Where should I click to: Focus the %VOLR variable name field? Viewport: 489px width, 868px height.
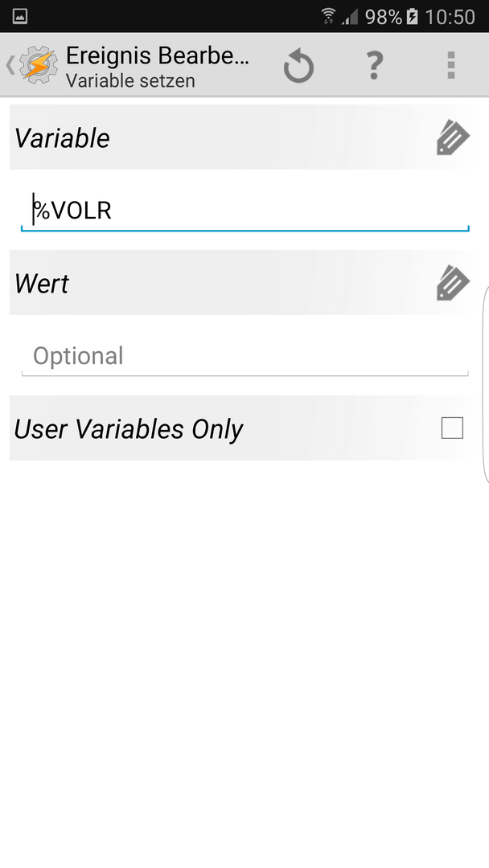pos(244,211)
